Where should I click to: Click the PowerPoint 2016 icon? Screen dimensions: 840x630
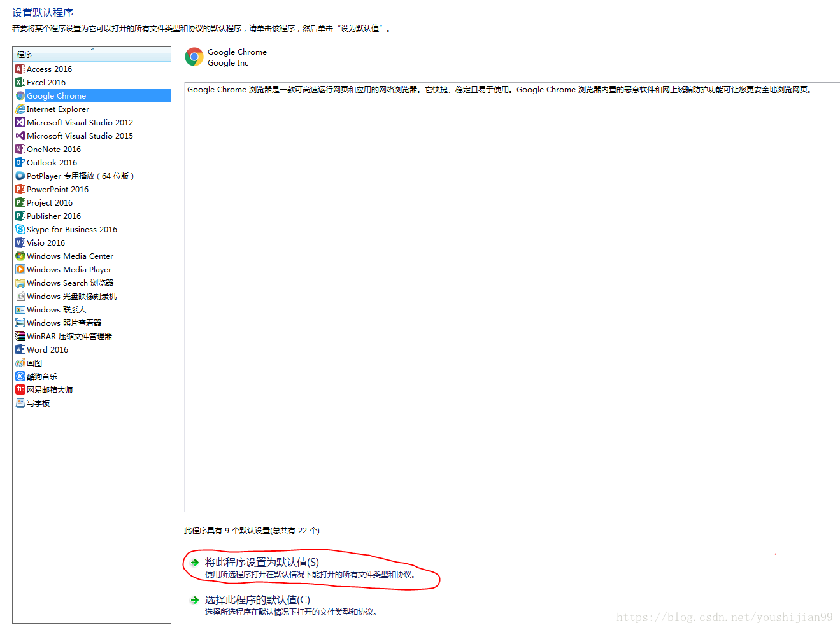(20, 189)
